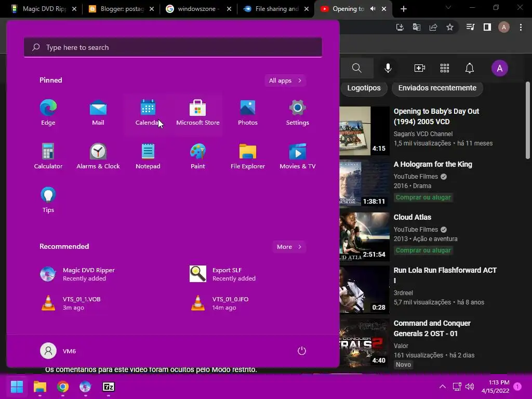532x399 pixels.
Task: Show hidden system tray icons
Action: point(443,387)
